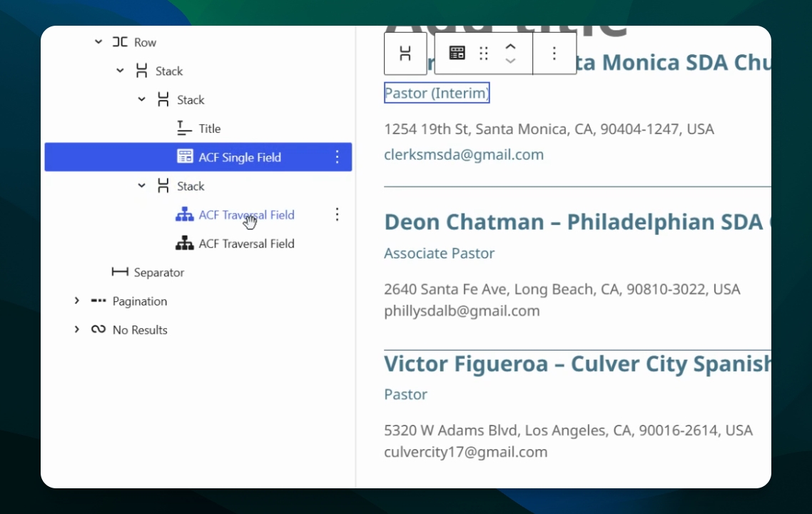Click the Associate Pastor field

tap(439, 253)
